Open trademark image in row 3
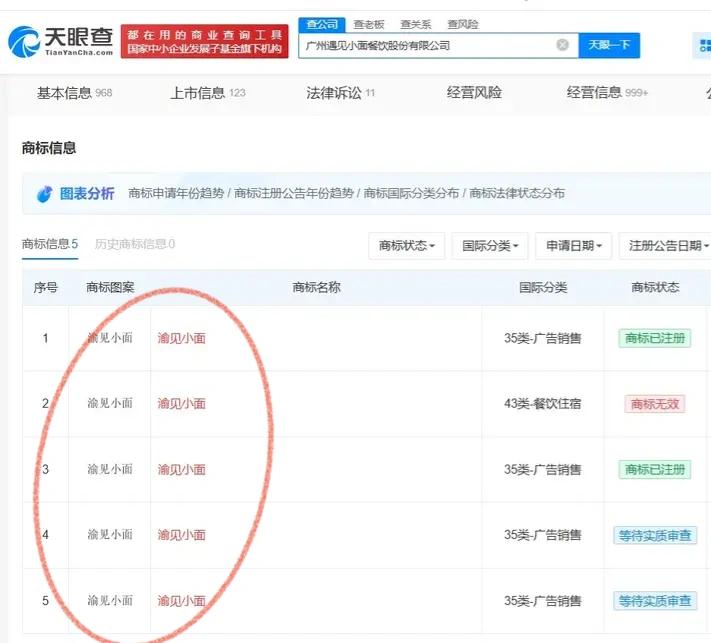The height and width of the screenshot is (643, 711). (110, 469)
